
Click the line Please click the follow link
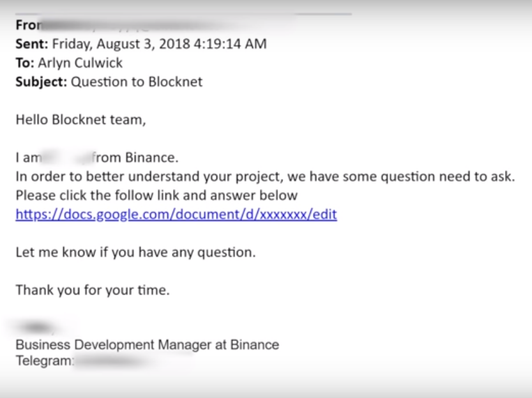tap(156, 195)
